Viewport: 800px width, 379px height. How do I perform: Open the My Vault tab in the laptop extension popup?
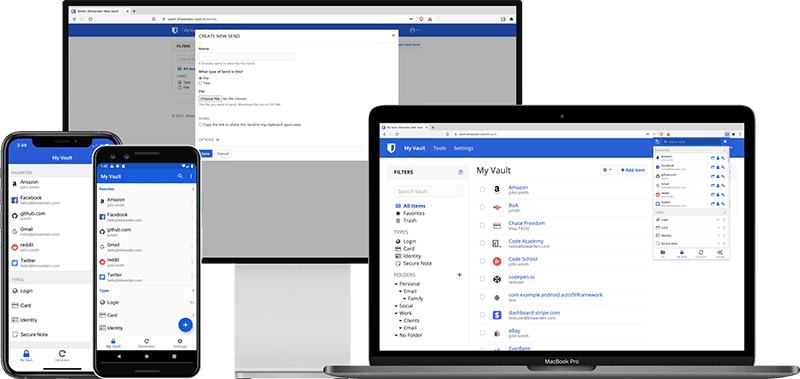pos(682,254)
